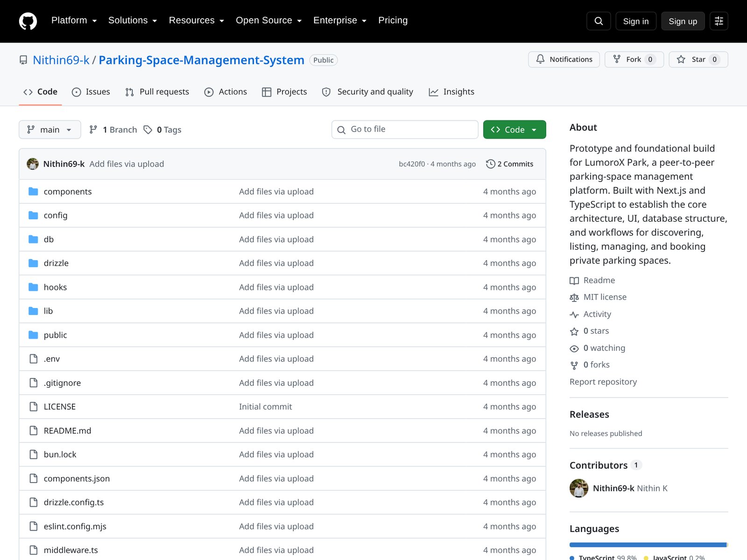747x560 pixels.
Task: Expand the Solutions menu
Action: 133,21
